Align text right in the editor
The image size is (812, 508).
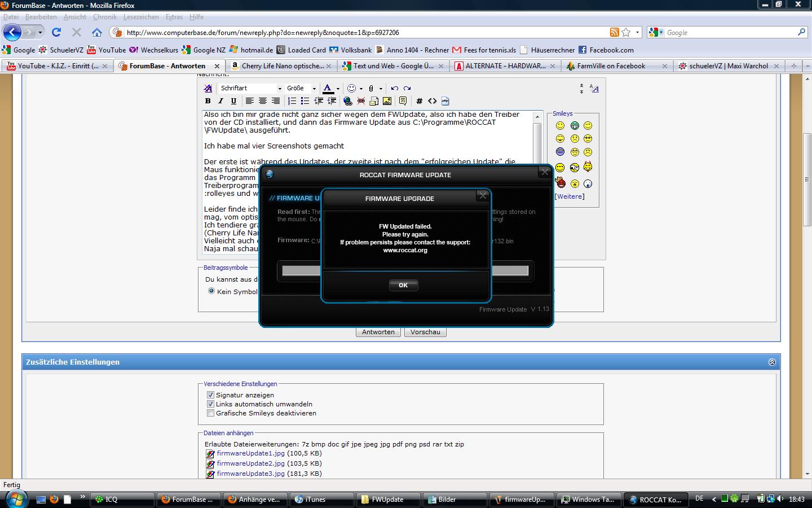pos(275,101)
